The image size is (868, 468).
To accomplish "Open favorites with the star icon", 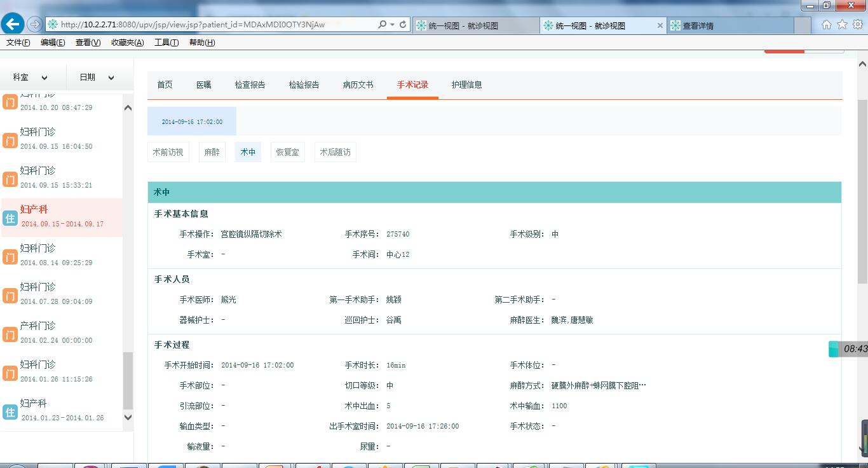I will (x=842, y=25).
